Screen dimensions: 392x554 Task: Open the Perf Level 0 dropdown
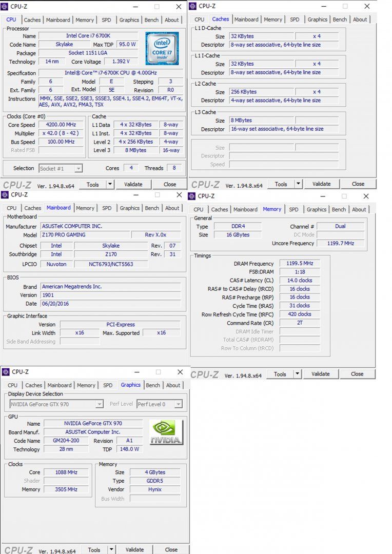pos(179,404)
